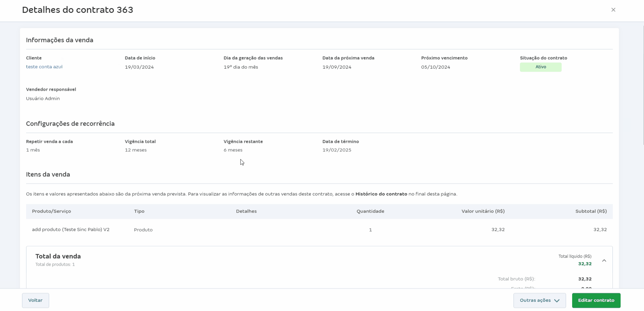This screenshot has width=644, height=311.
Task: Select the add produto (Teste Sinc Pablo) V2 row
Action: 71,230
